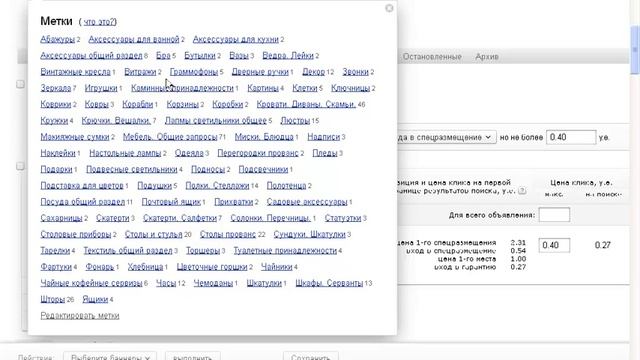Pick the Часы tag
This screenshot has height=360, width=640.
coord(166,283)
